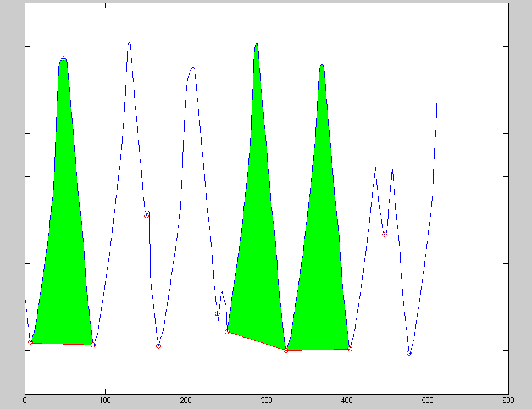Click inside the rightmost green shaded peak

[320, 247]
